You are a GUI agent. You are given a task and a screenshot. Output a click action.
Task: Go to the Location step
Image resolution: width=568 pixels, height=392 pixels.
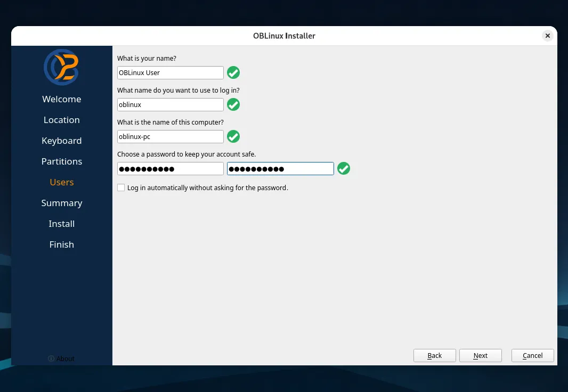coord(62,120)
